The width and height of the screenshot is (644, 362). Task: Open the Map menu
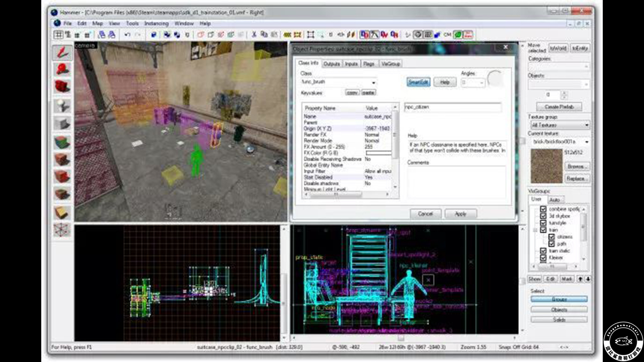pyautogui.click(x=97, y=23)
